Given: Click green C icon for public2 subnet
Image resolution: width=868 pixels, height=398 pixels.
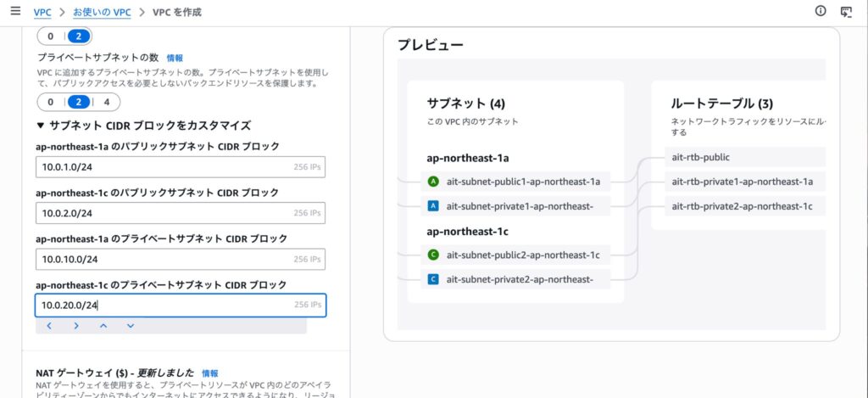Looking at the screenshot, I should point(433,255).
